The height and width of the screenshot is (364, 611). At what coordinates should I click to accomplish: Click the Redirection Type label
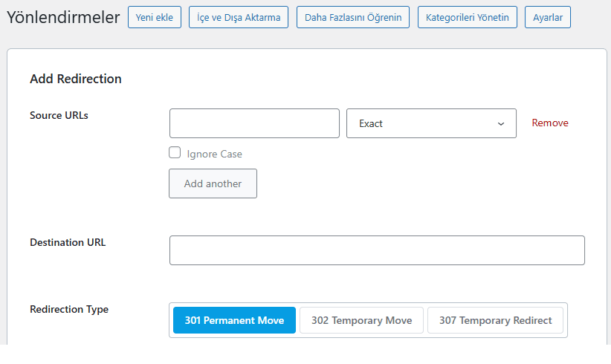(69, 310)
